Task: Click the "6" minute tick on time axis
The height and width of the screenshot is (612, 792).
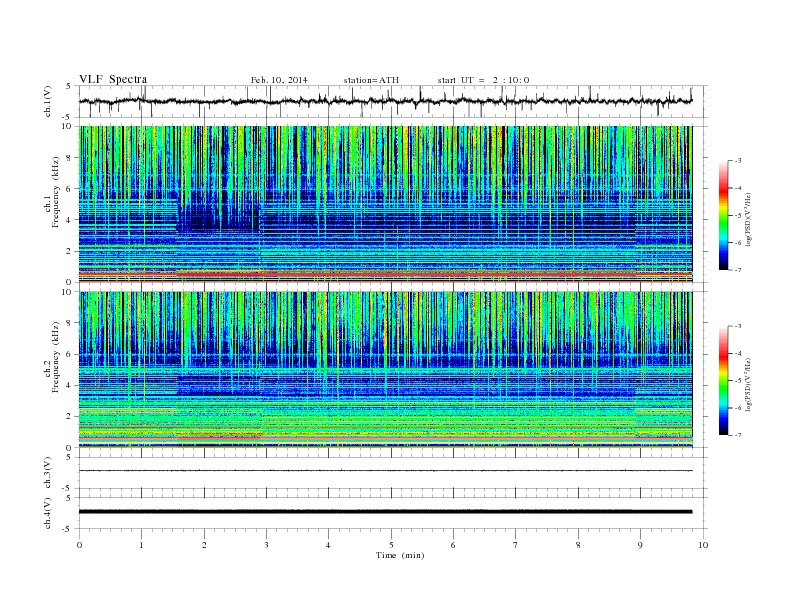Action: pyautogui.click(x=453, y=545)
